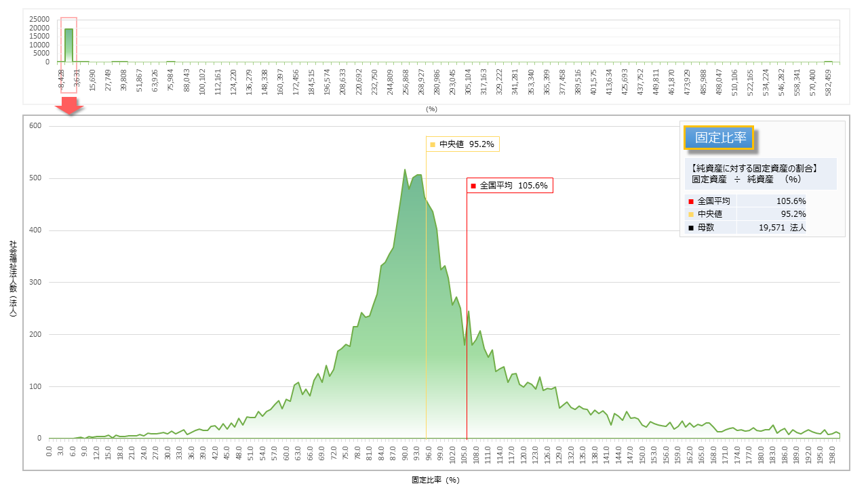Click the (%) unit label under overview chart
868x488 pixels.
431,108
